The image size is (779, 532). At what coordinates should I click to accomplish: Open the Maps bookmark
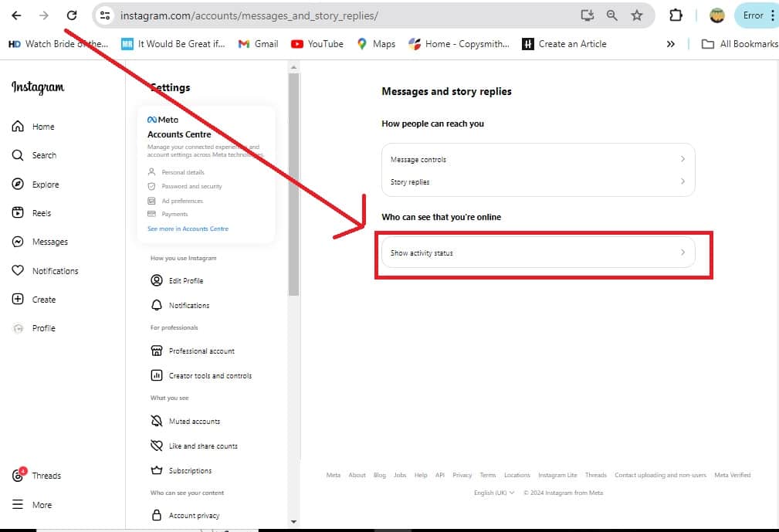click(x=376, y=44)
